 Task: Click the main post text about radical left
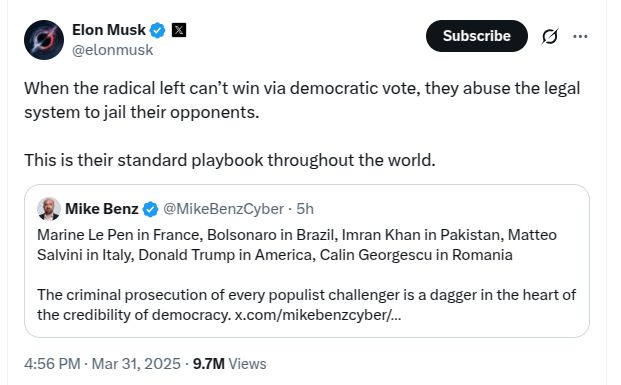[x=302, y=100]
